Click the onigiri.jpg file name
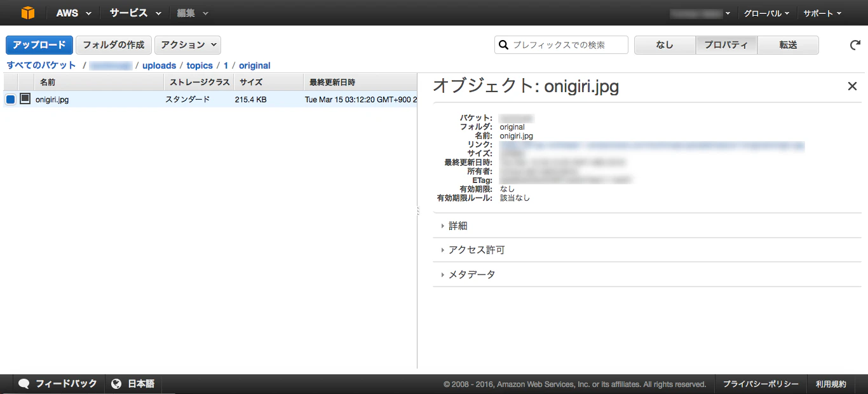868x394 pixels. click(x=52, y=100)
